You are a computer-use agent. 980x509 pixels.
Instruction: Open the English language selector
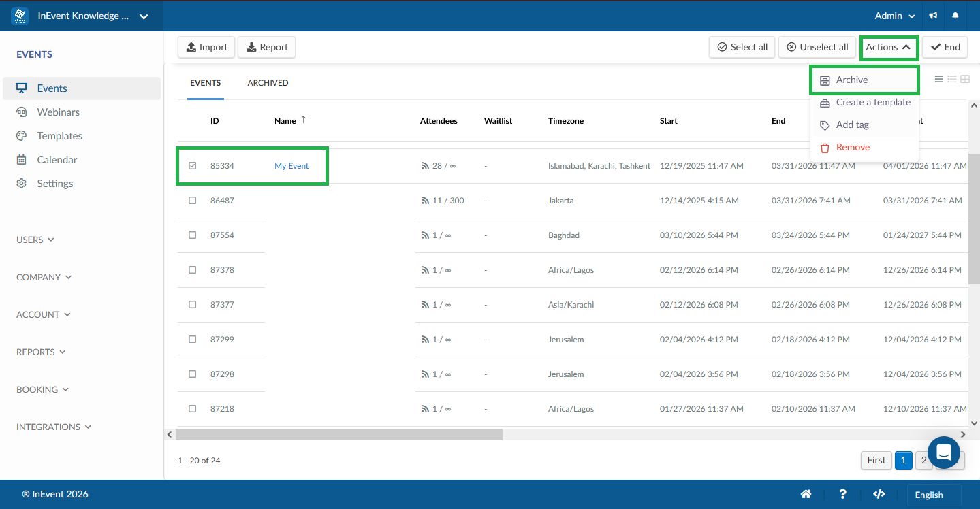[x=934, y=495]
